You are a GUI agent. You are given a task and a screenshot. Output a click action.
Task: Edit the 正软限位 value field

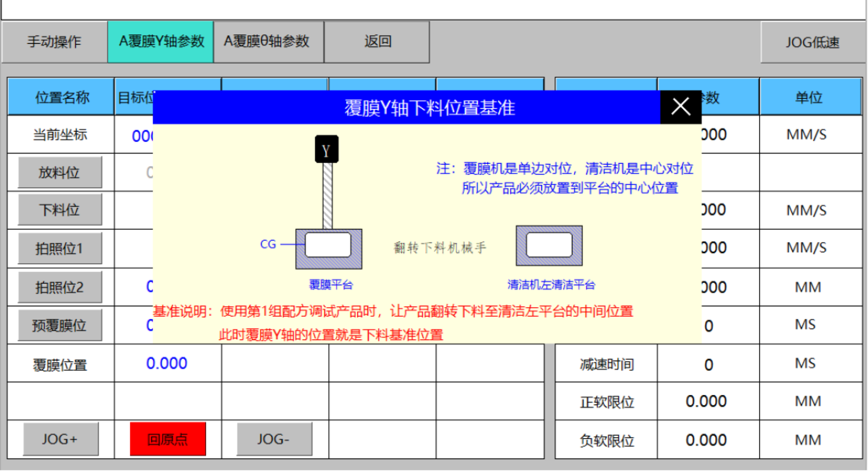[708, 401]
